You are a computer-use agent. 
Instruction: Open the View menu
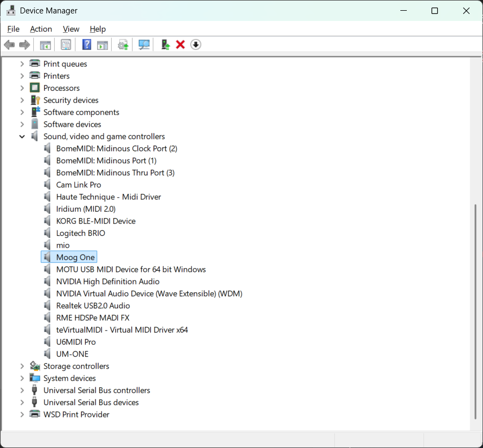point(71,29)
